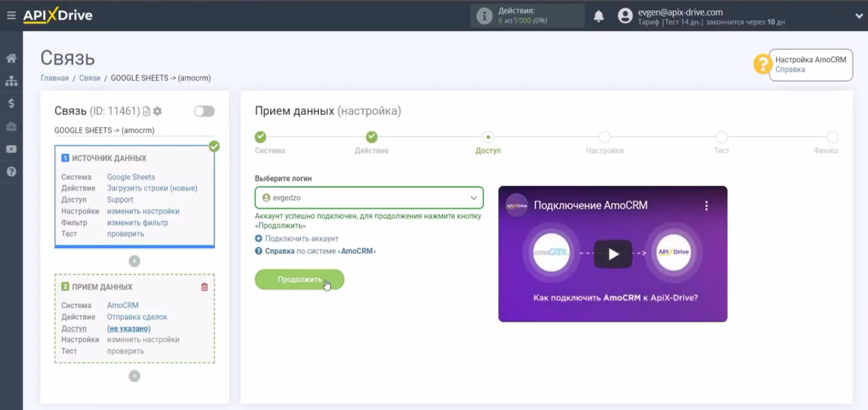This screenshot has height=410, width=868.
Task: Open the video options three dots
Action: [x=706, y=206]
